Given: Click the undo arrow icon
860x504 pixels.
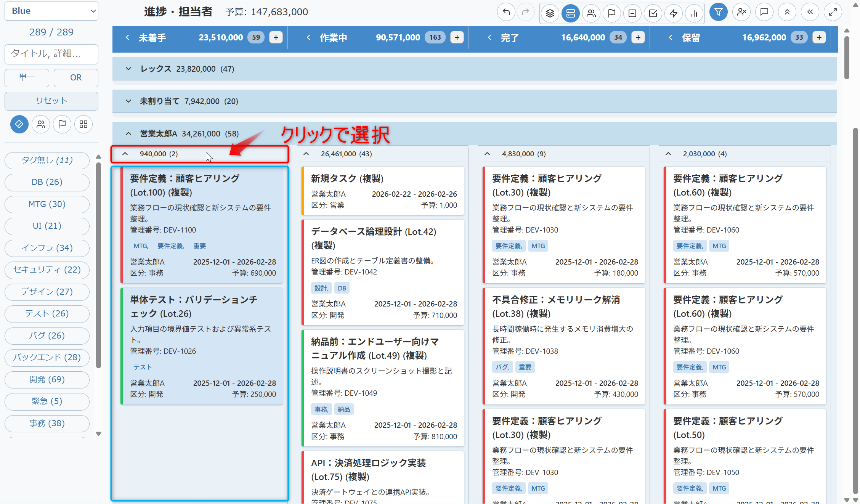Looking at the screenshot, I should point(506,13).
